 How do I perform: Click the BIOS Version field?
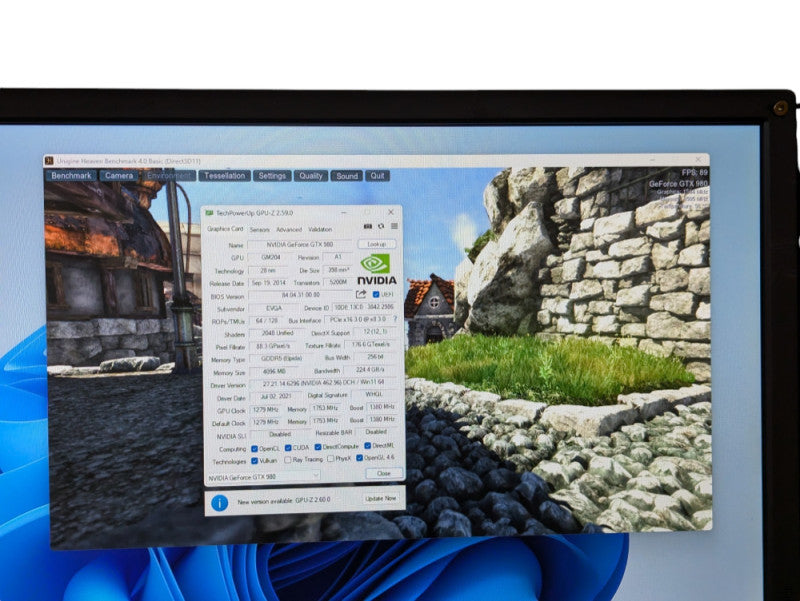pos(301,295)
